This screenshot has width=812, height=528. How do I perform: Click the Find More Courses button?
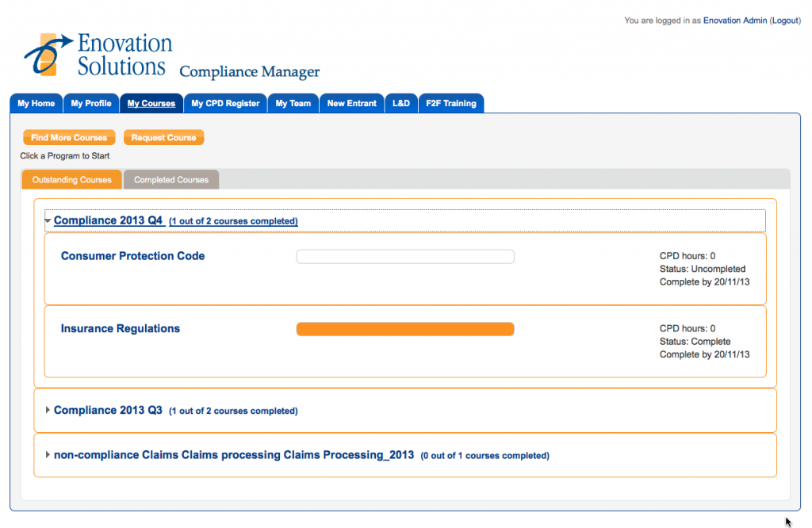(x=69, y=138)
